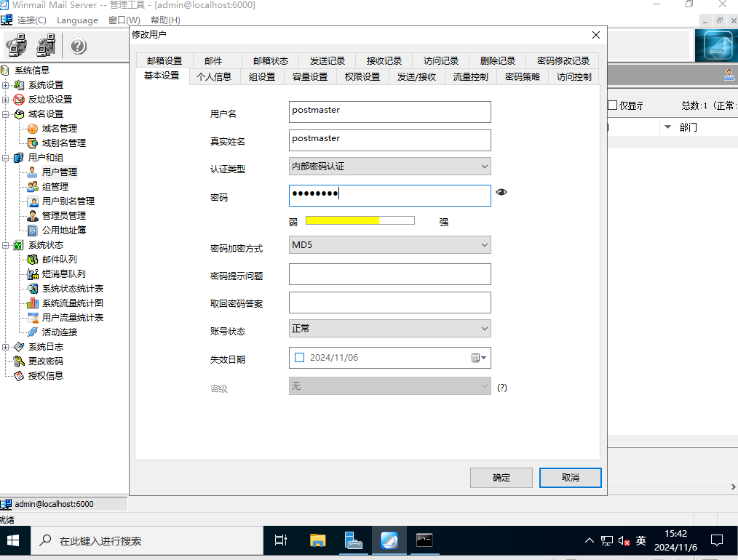The width and height of the screenshot is (738, 560).
Task: Expand the 反垃圾设置 tree node
Action: point(6,100)
